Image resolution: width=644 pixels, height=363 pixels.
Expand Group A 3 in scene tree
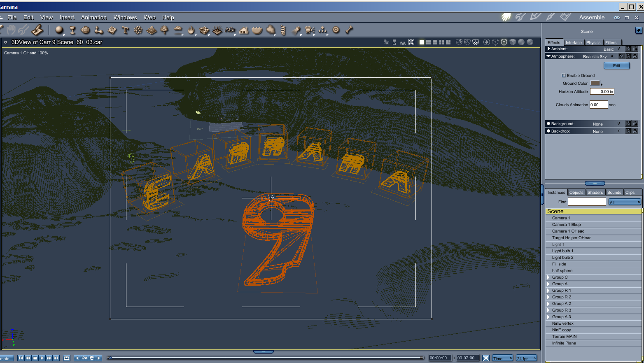tap(548, 317)
